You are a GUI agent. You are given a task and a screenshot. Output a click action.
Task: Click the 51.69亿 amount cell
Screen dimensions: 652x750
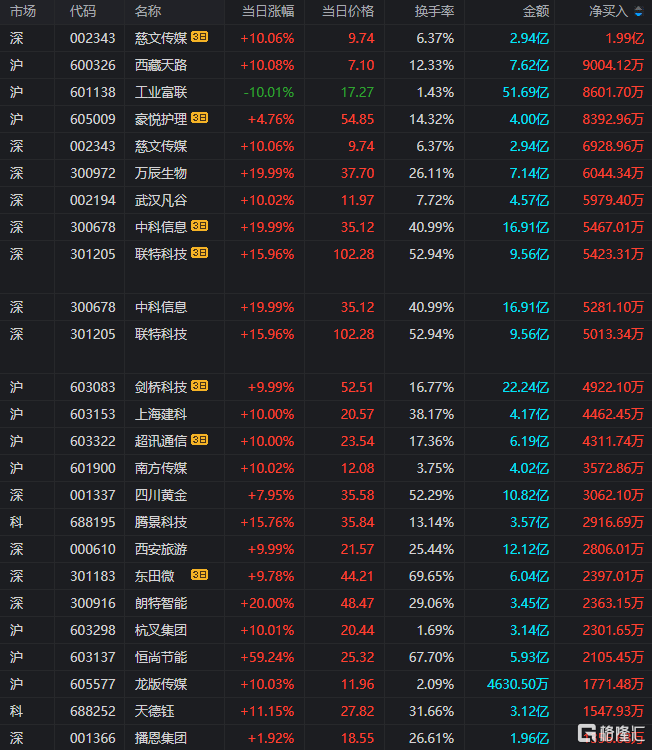pyautogui.click(x=526, y=92)
